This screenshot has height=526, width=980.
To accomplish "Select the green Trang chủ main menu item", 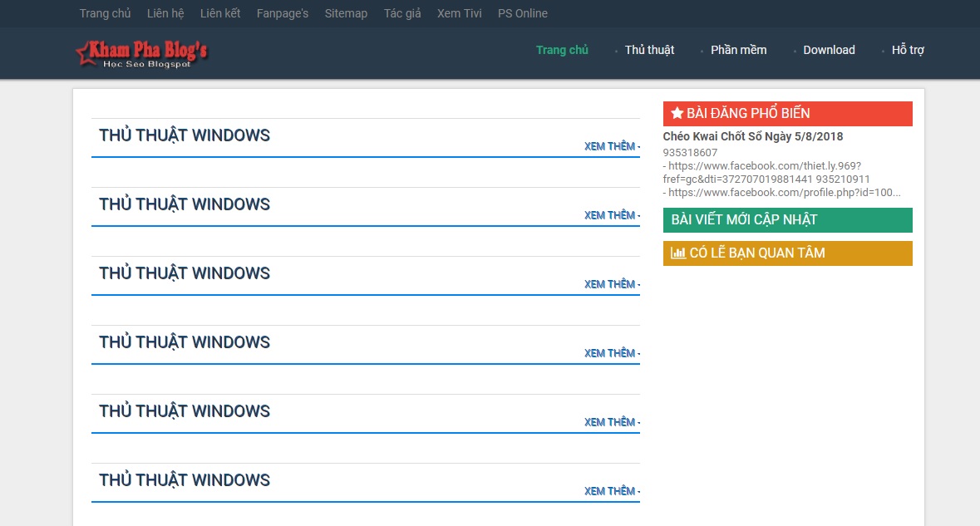I will 562,50.
